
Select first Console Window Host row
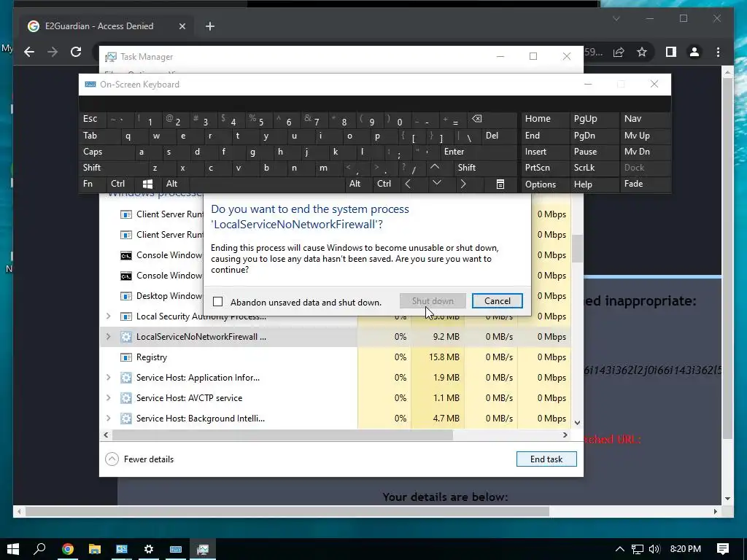(152, 255)
